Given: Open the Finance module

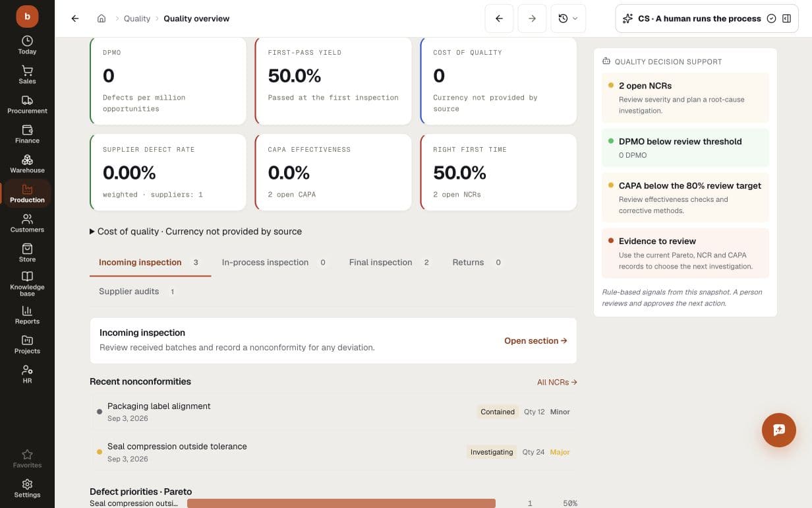Looking at the screenshot, I should (27, 134).
